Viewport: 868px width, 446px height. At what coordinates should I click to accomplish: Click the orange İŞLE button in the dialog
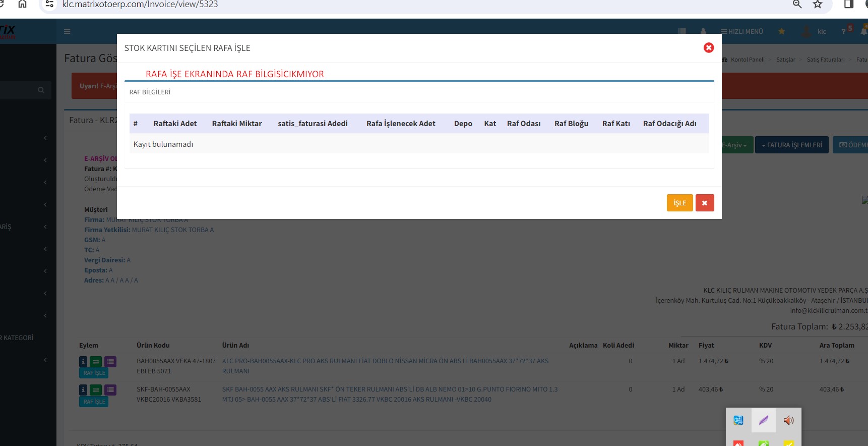(x=679, y=203)
